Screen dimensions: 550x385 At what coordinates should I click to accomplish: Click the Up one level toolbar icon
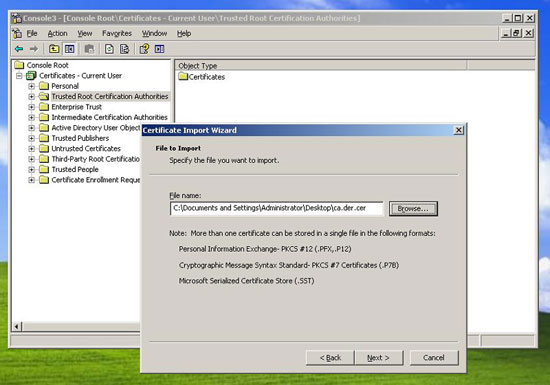54,49
